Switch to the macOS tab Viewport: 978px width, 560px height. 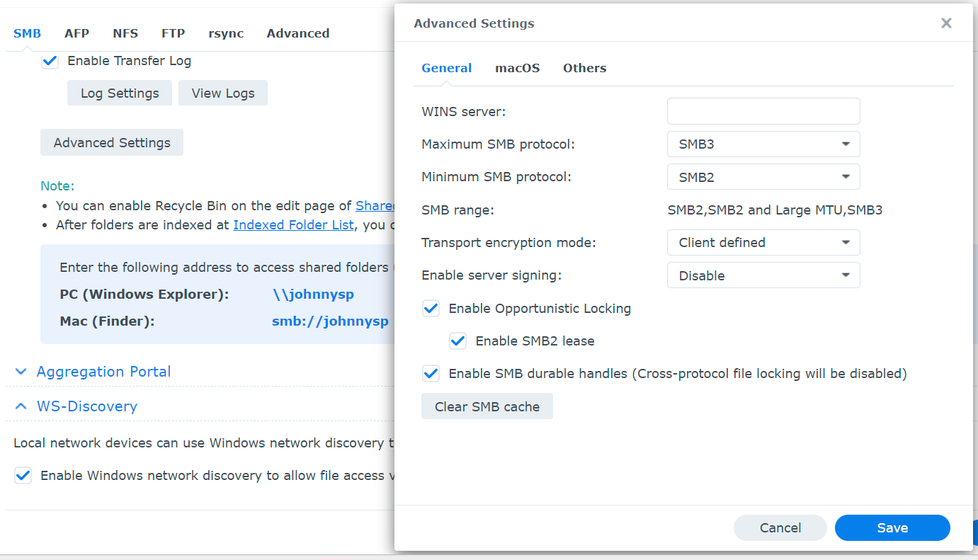[x=517, y=68]
